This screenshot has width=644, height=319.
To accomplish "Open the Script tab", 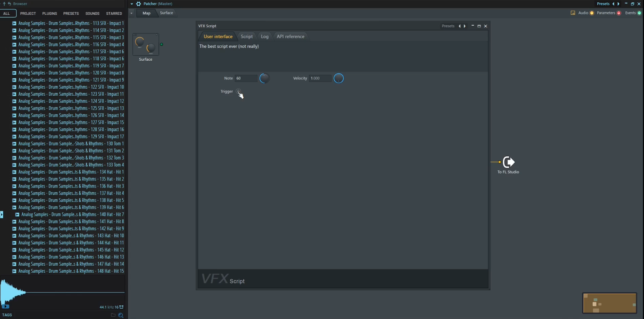I will (247, 37).
